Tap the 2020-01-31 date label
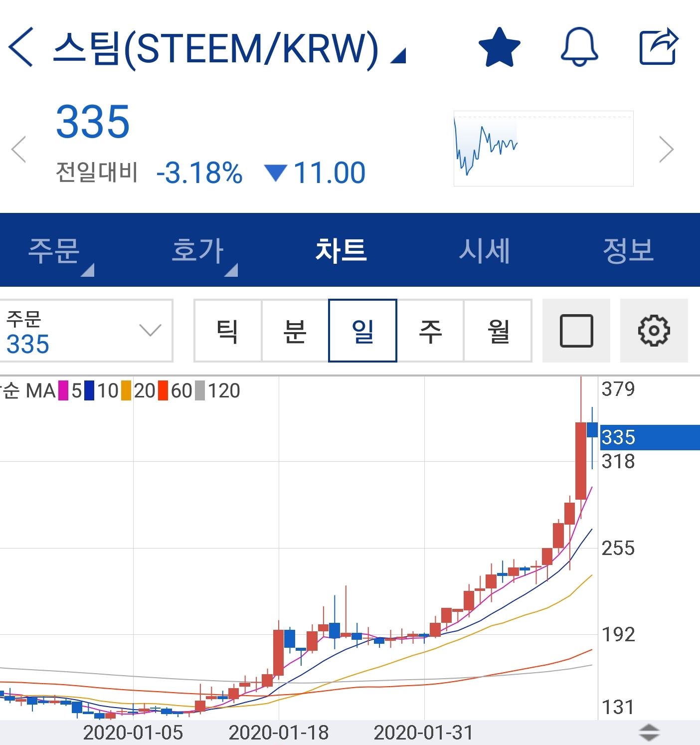Screen dimensions: 700x745 (424, 733)
